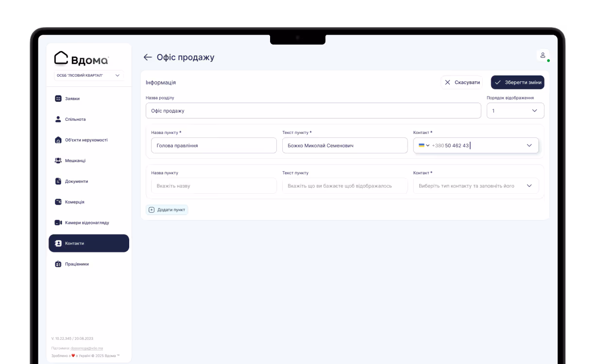Screen dimensions: 597x364
Task: Add a new item via Додати пункт
Action: click(167, 210)
